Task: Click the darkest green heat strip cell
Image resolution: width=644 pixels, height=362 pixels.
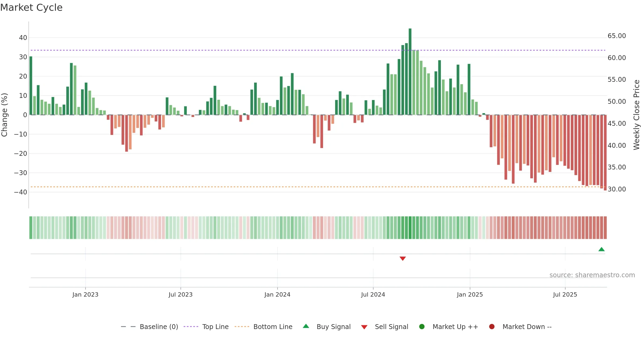Action: pyautogui.click(x=410, y=228)
